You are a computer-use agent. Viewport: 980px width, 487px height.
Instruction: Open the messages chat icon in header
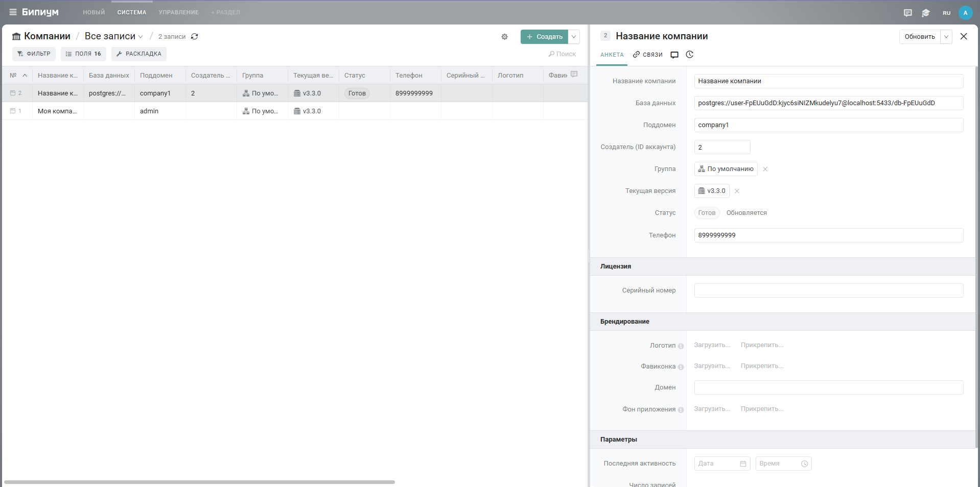pos(908,13)
